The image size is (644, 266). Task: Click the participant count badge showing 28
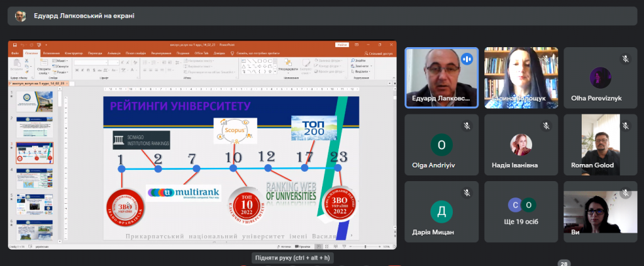click(564, 263)
